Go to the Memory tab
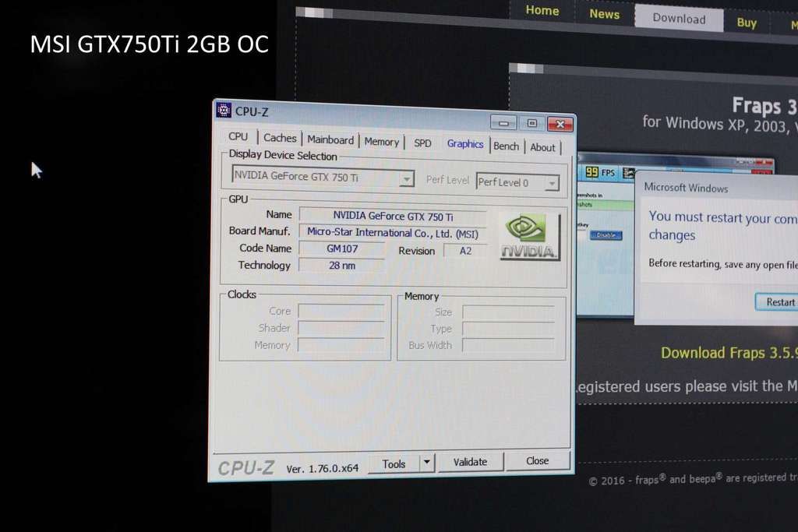This screenshot has width=798, height=532. 382,142
